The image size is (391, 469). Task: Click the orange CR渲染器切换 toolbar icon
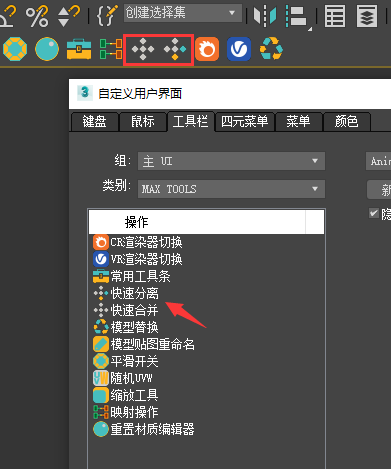(207, 49)
